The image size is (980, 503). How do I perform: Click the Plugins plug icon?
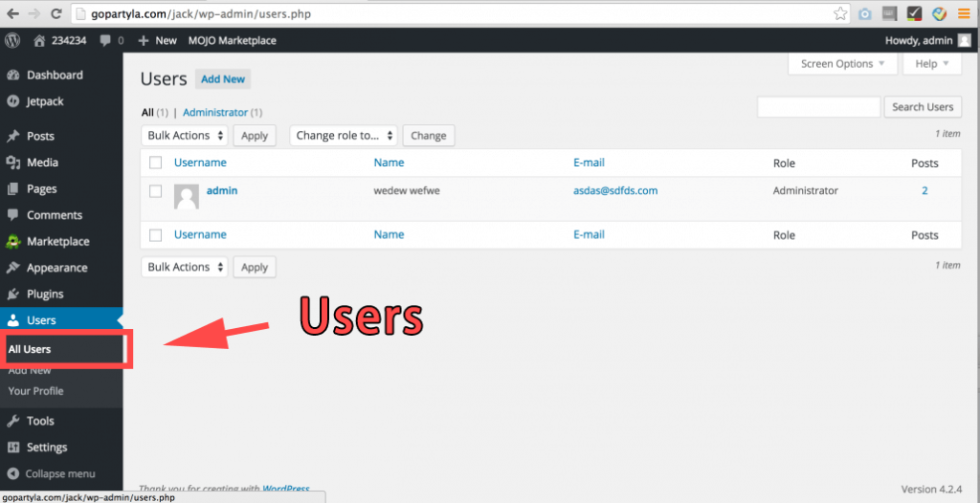pyautogui.click(x=12, y=294)
